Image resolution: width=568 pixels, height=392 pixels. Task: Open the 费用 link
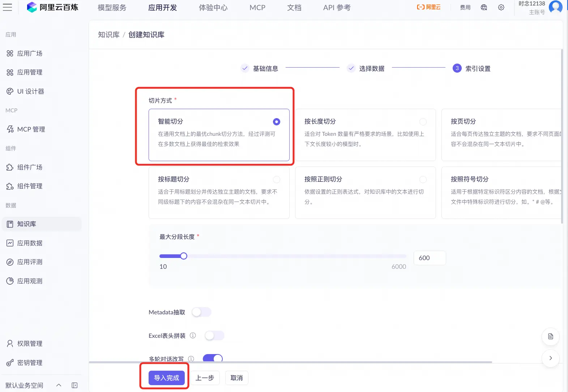(x=465, y=7)
